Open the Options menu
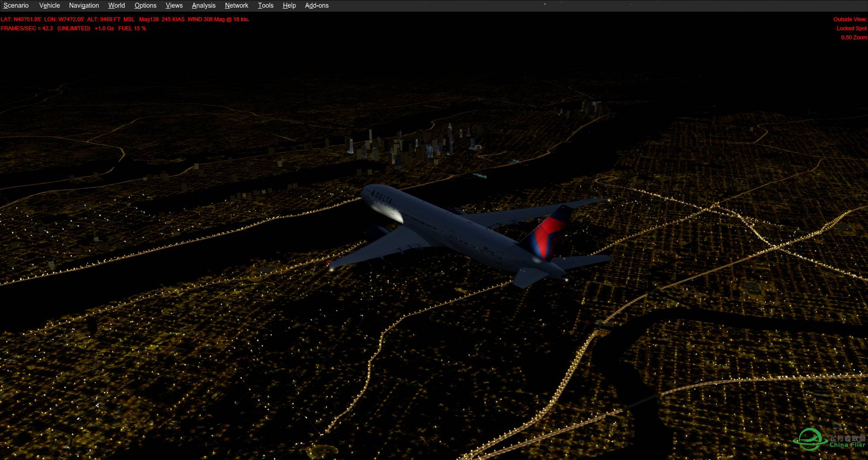 click(x=145, y=5)
